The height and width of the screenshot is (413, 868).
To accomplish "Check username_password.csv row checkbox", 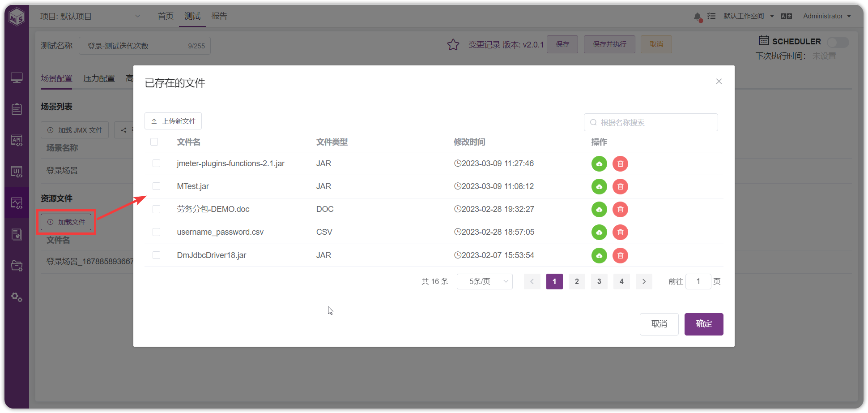I will [156, 232].
